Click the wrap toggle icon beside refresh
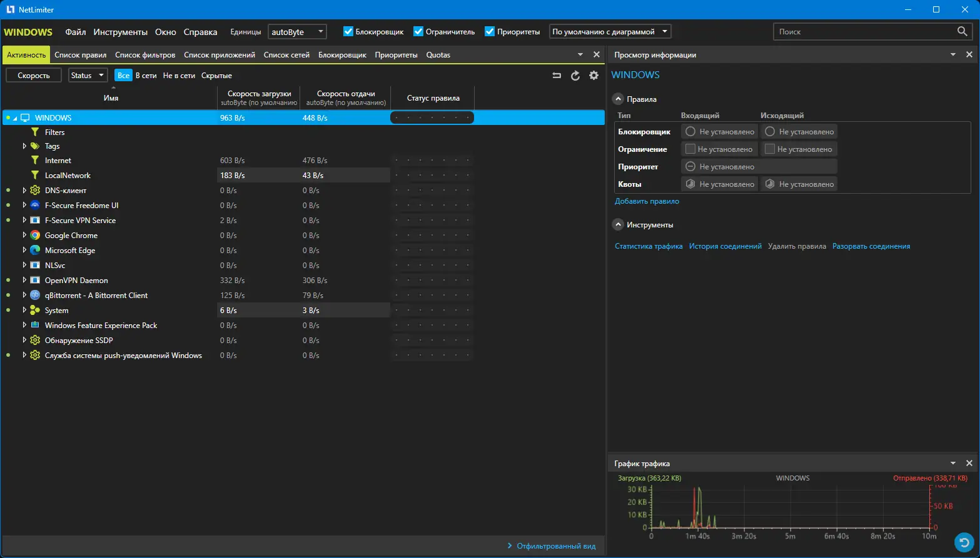 coord(557,76)
